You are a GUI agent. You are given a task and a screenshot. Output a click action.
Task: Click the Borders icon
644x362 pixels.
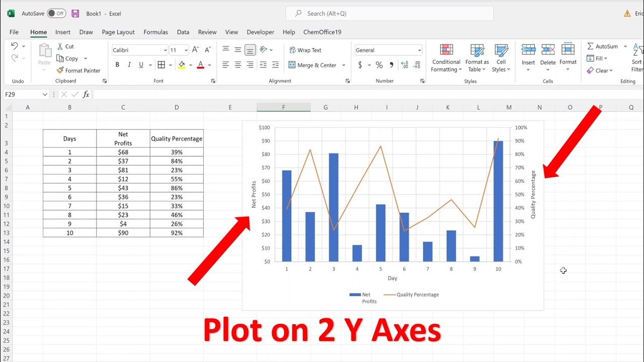161,65
